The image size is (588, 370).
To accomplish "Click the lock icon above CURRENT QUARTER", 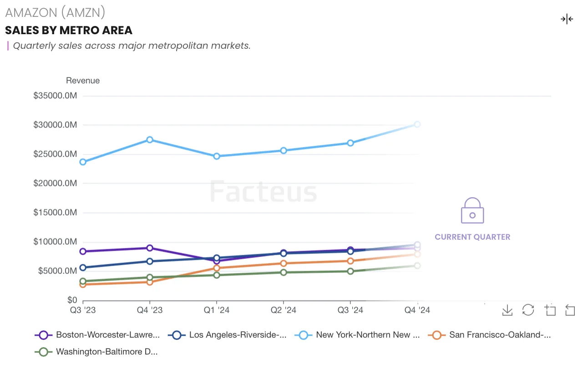I will [x=472, y=210].
